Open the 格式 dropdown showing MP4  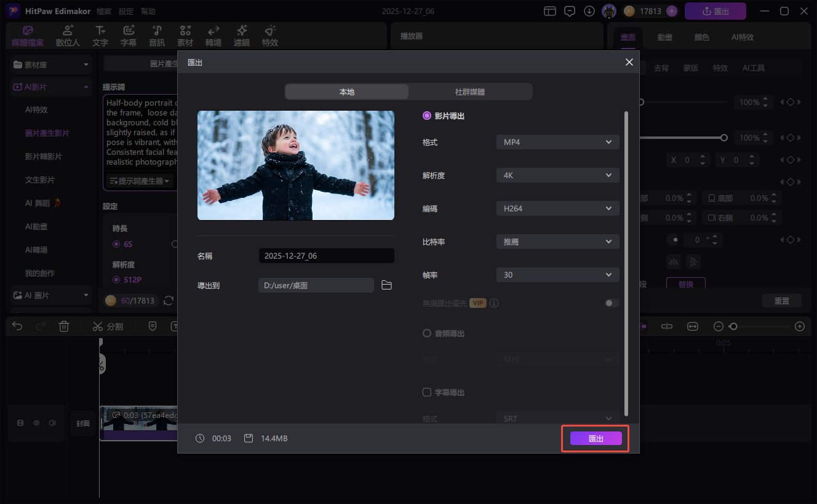coord(557,142)
